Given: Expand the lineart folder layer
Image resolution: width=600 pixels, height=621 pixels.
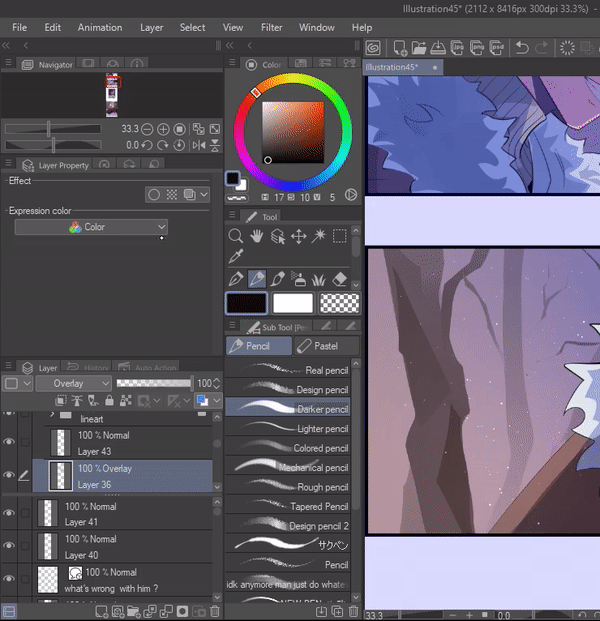Looking at the screenshot, I should [52, 413].
